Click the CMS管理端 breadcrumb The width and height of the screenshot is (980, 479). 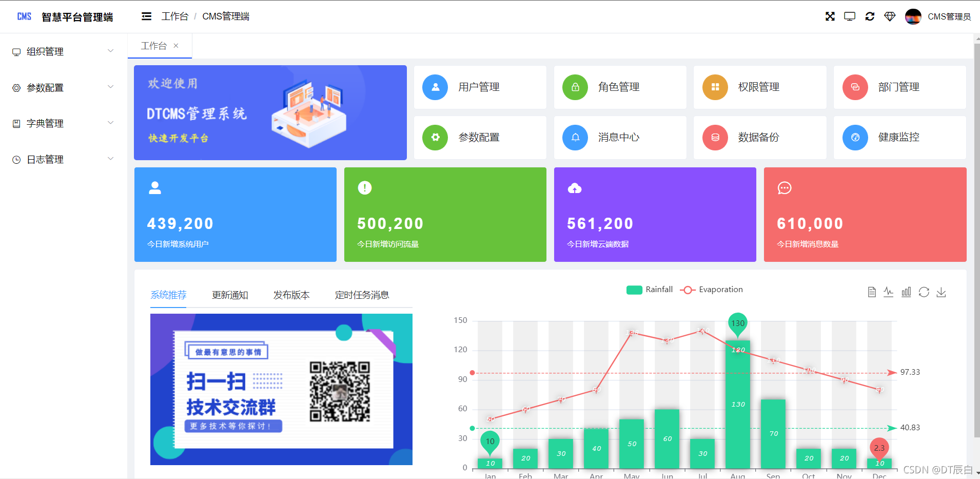(x=226, y=16)
